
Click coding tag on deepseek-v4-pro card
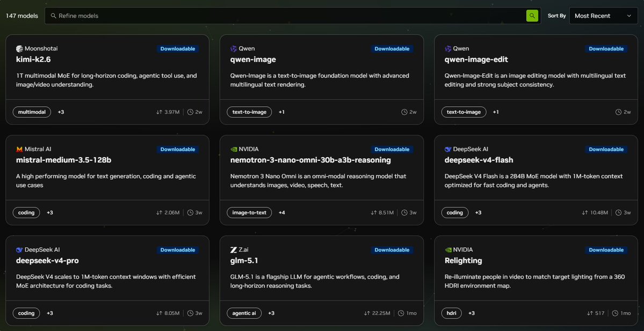coord(26,313)
